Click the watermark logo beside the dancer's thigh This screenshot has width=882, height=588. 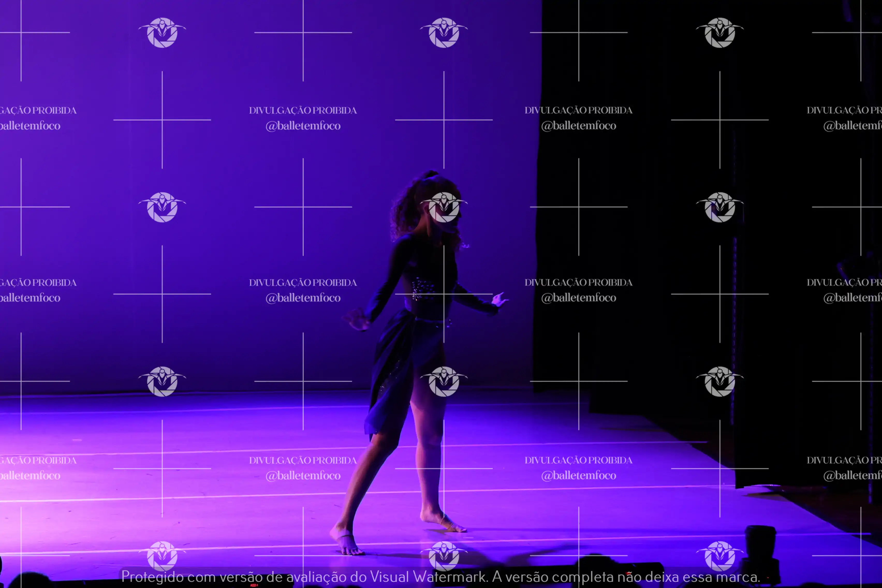(x=444, y=382)
